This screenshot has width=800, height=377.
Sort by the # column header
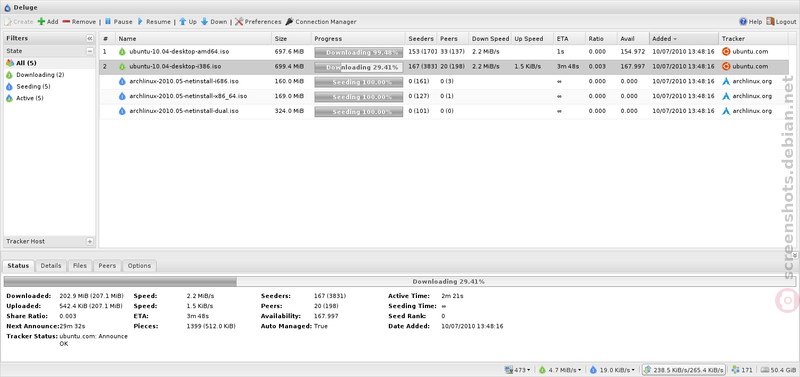pos(108,39)
